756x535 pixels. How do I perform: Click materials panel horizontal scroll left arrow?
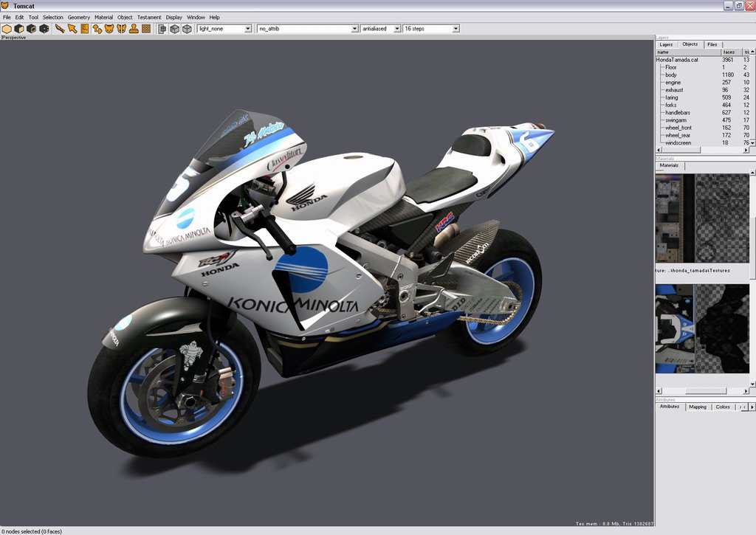(x=659, y=391)
